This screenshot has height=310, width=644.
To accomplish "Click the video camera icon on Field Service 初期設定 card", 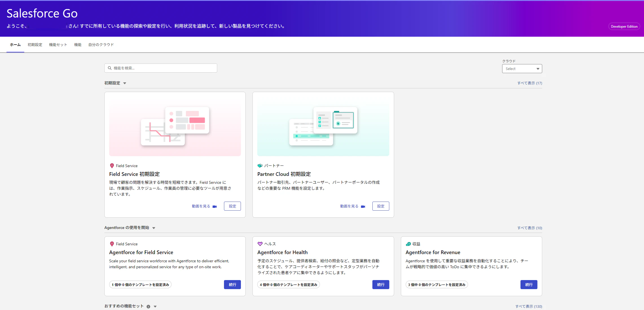I will (x=215, y=207).
